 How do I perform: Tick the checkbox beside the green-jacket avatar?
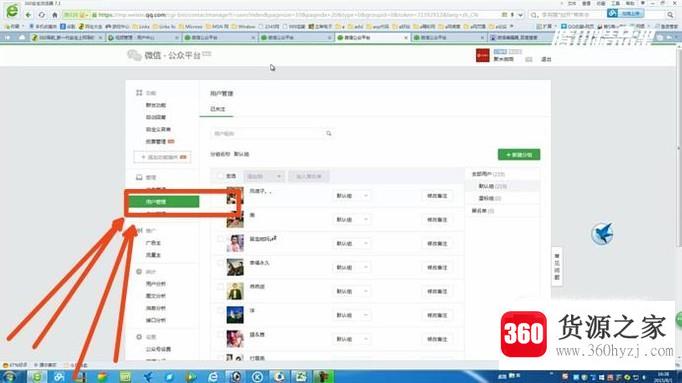[x=220, y=286]
